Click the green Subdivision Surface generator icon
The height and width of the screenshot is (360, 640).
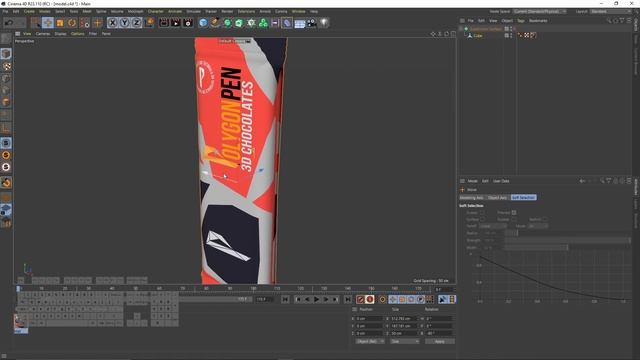227,23
